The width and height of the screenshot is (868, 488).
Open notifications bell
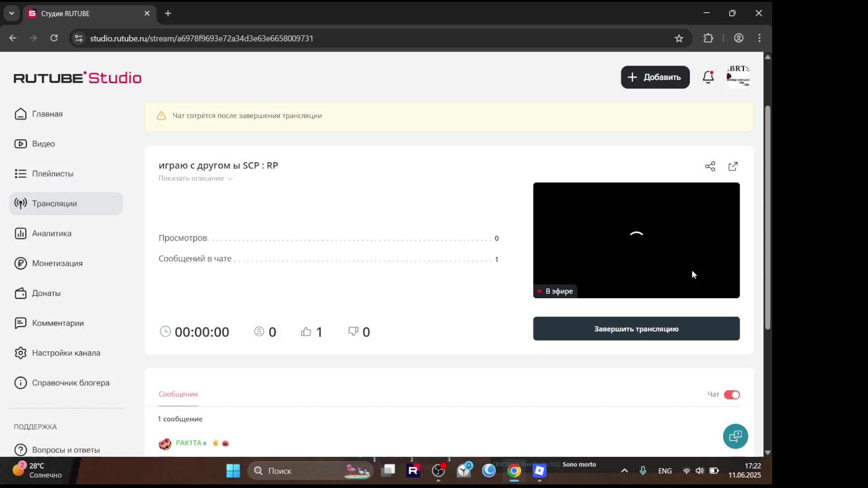click(708, 77)
